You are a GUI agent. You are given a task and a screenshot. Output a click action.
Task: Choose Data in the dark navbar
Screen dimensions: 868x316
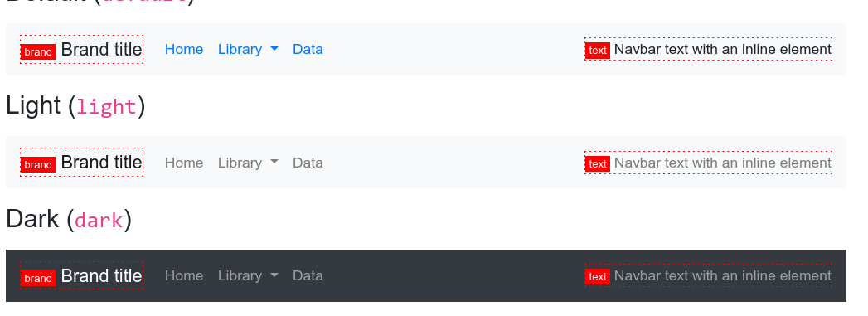(308, 275)
